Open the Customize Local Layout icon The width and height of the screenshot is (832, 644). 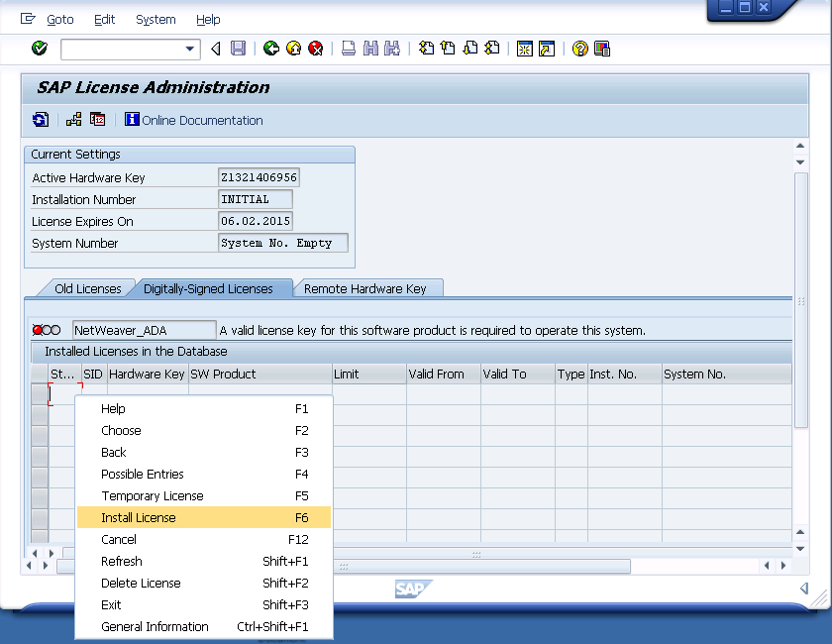602,49
